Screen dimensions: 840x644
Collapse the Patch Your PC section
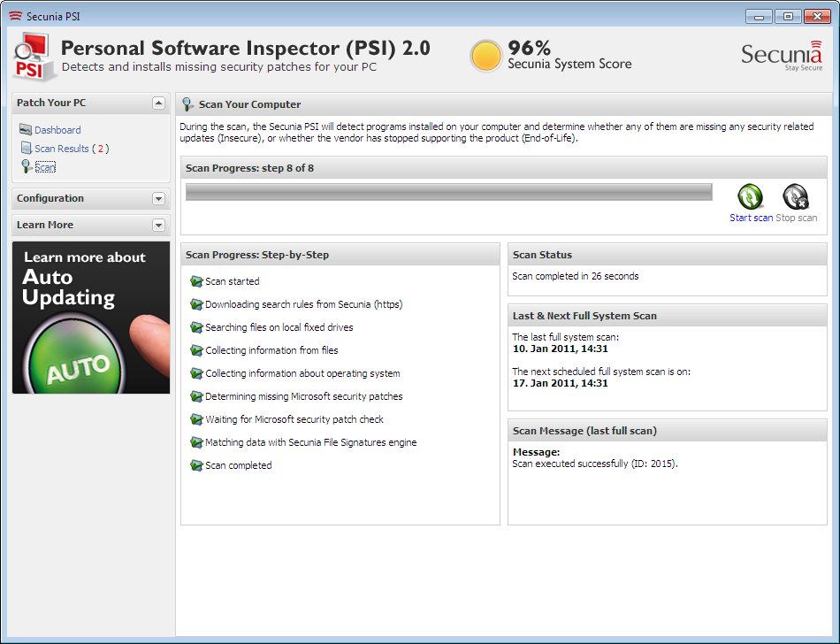[158, 103]
